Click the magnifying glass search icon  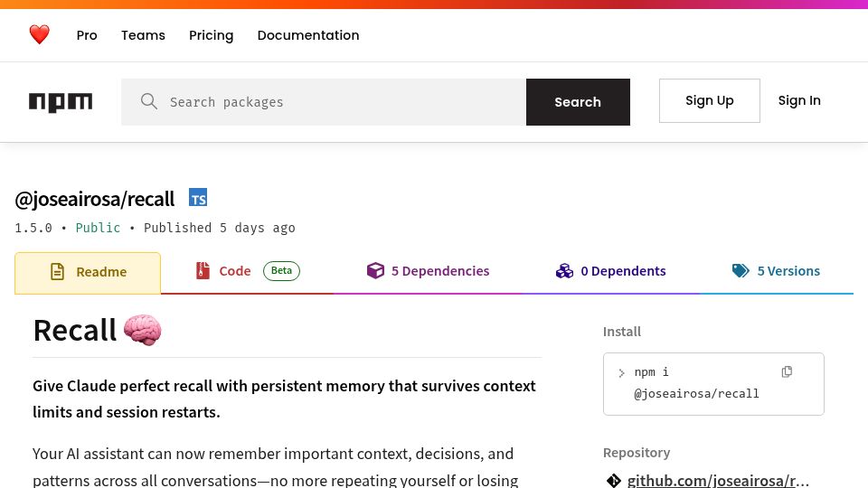tap(149, 101)
